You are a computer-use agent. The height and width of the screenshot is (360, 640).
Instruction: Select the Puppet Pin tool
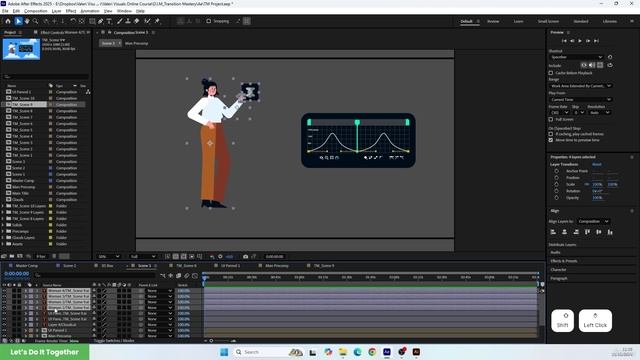[x=157, y=21]
